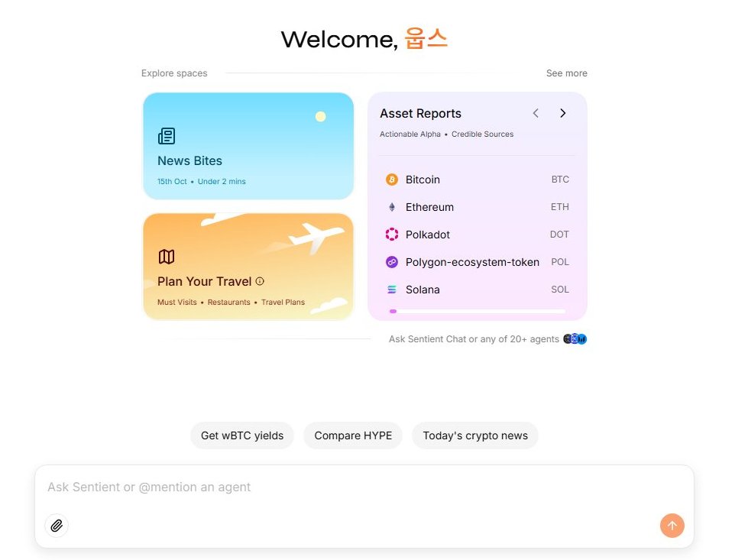Click the Polygon-ecosystem-token logo
The height and width of the screenshot is (560, 735).
pyautogui.click(x=392, y=262)
